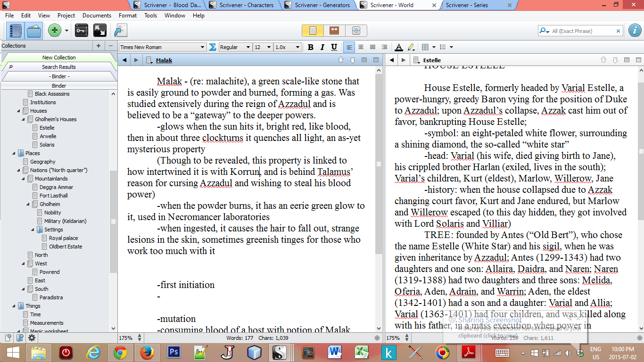644x362 pixels.
Task: Align text right
Action: coord(373,47)
